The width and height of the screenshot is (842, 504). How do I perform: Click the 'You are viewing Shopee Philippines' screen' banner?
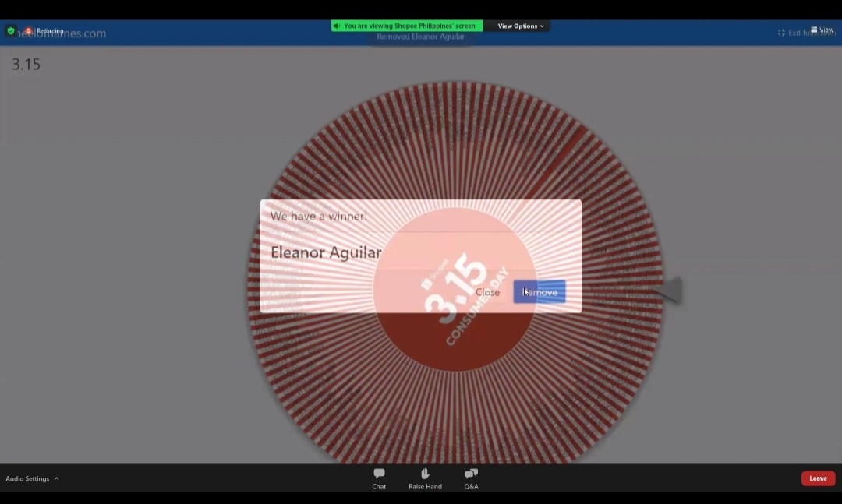tap(406, 26)
